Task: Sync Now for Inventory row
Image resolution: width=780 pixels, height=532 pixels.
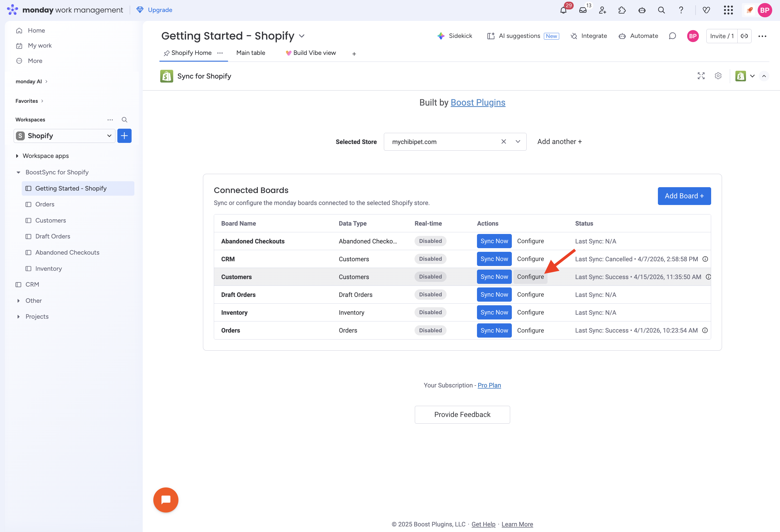Action: click(x=494, y=312)
